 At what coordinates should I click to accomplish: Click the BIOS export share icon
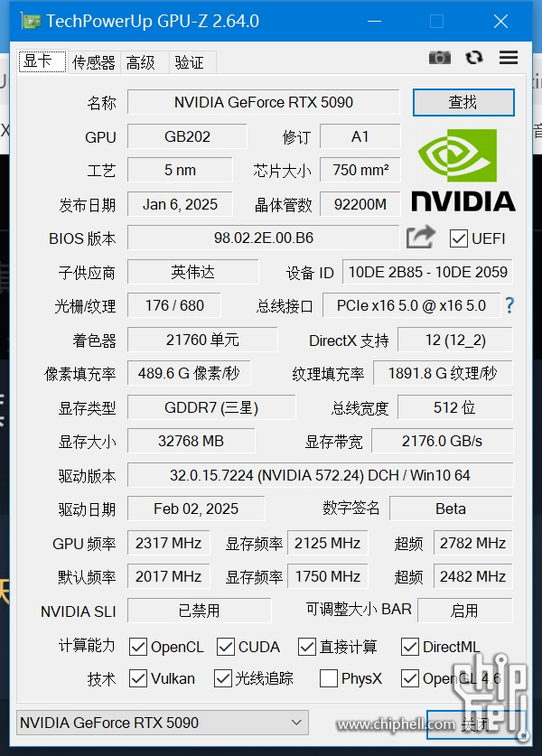tap(420, 238)
